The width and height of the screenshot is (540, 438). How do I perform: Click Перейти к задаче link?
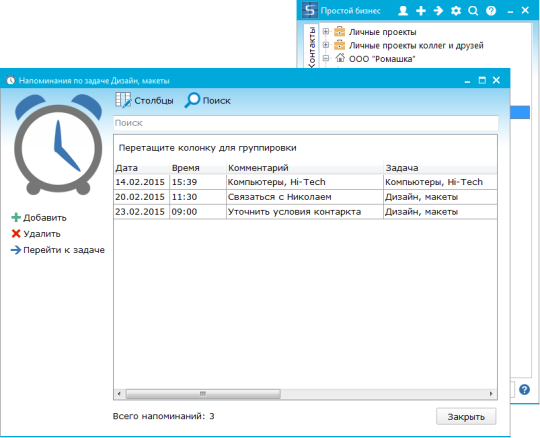click(x=58, y=250)
